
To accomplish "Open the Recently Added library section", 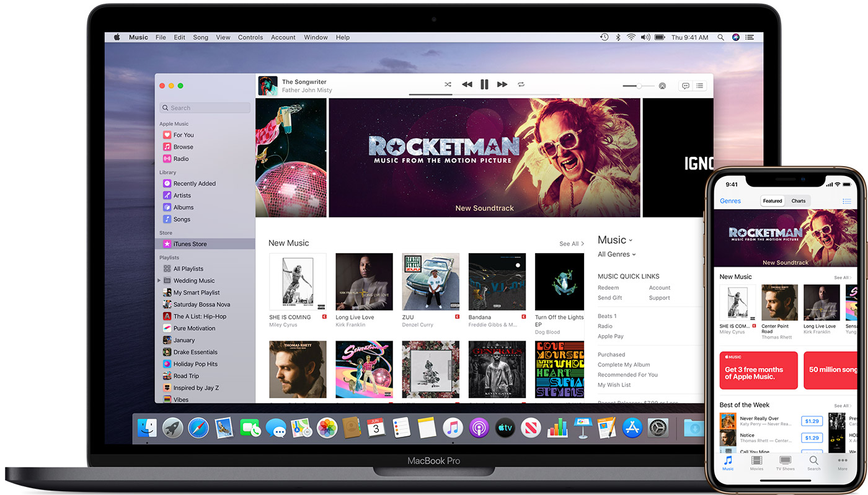I will tap(194, 183).
